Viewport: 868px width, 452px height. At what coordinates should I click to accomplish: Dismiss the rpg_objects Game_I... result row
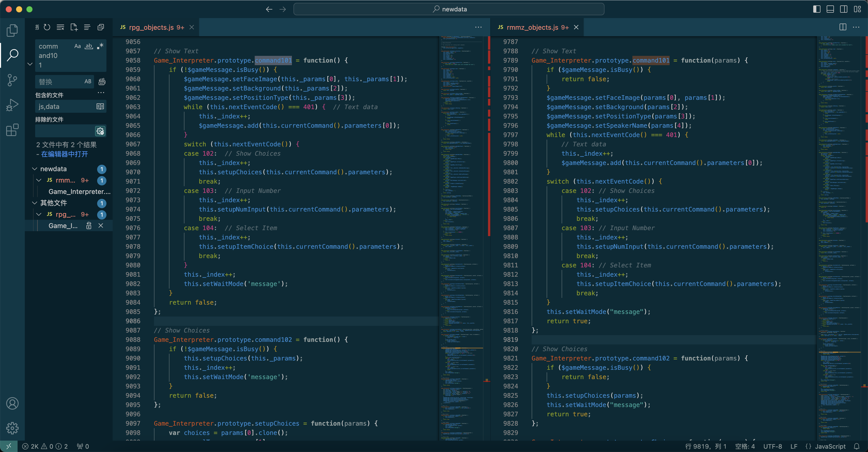[100, 226]
